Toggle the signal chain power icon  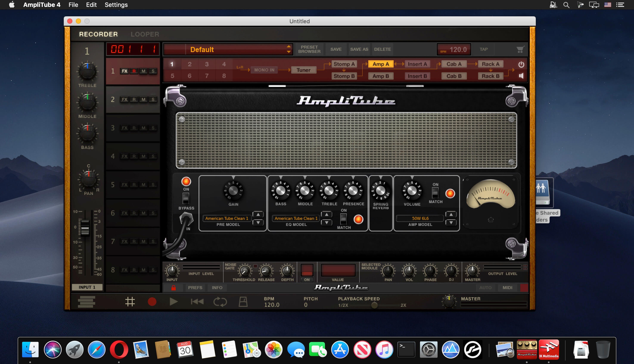521,65
